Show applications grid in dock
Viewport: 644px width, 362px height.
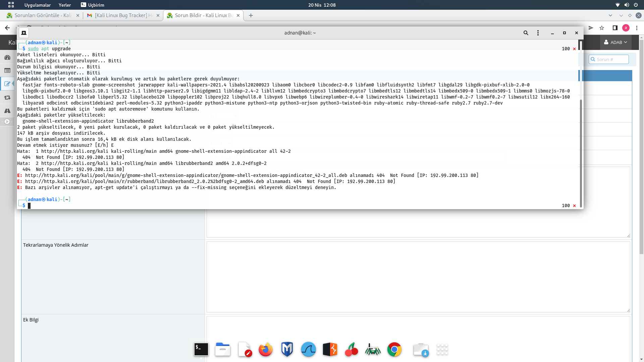pyautogui.click(x=442, y=350)
